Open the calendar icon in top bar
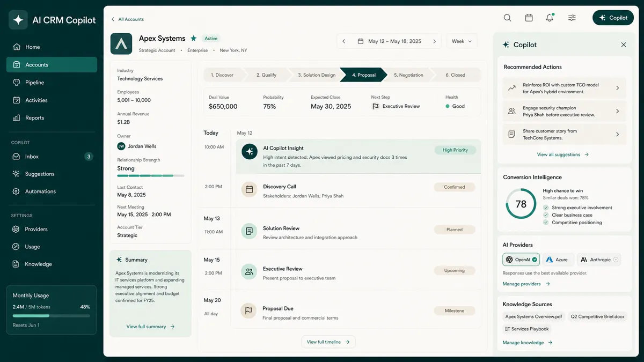The height and width of the screenshot is (362, 644). click(529, 18)
